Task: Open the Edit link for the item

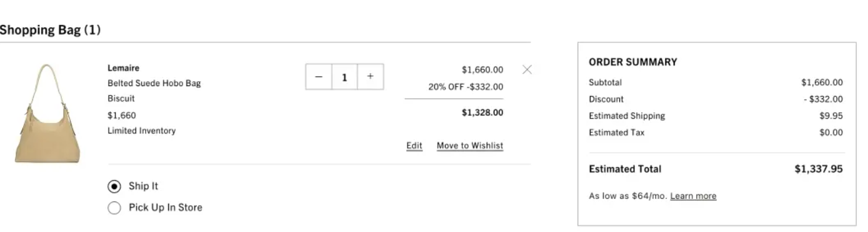Action: [414, 146]
